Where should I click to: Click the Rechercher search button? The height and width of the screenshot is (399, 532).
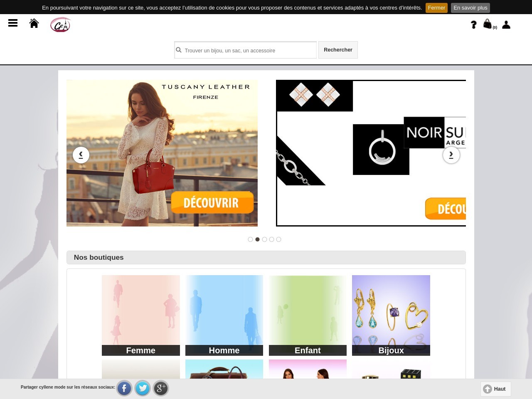click(x=338, y=50)
